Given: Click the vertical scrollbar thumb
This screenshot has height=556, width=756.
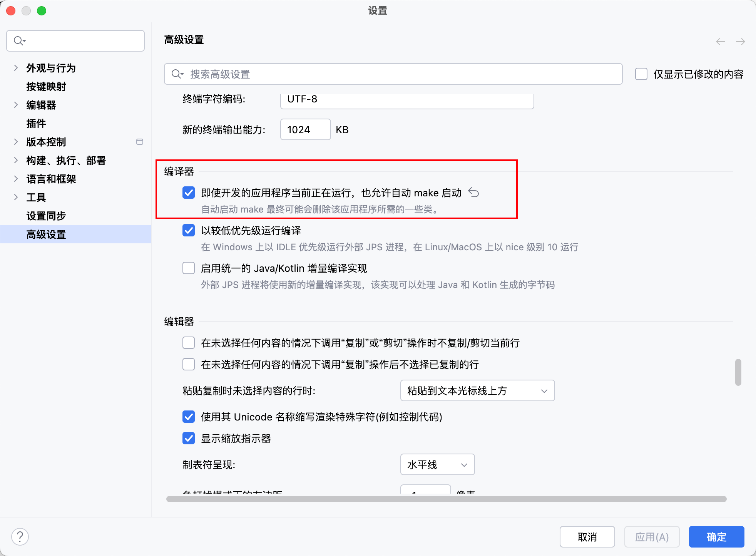Looking at the screenshot, I should point(738,372).
